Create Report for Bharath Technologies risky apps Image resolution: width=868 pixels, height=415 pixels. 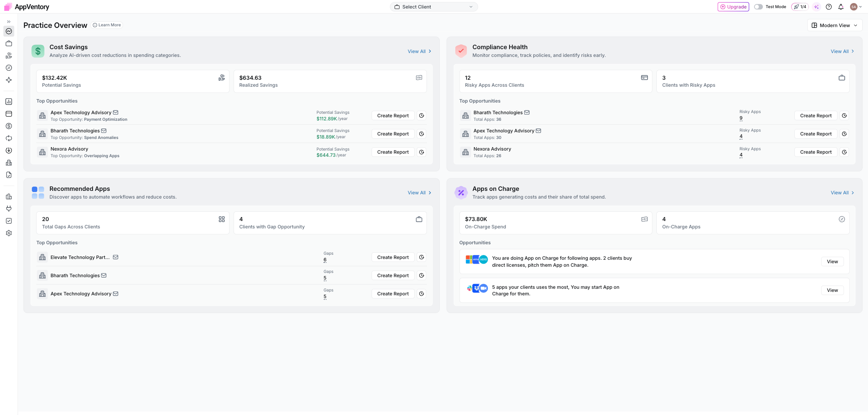tap(816, 115)
